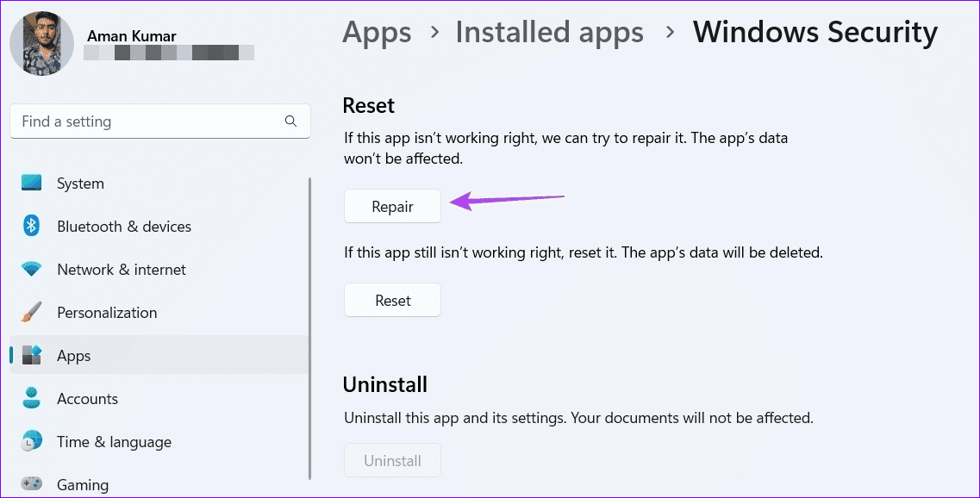
Task: Navigate back using the Apps breadcrumb
Action: point(377,32)
